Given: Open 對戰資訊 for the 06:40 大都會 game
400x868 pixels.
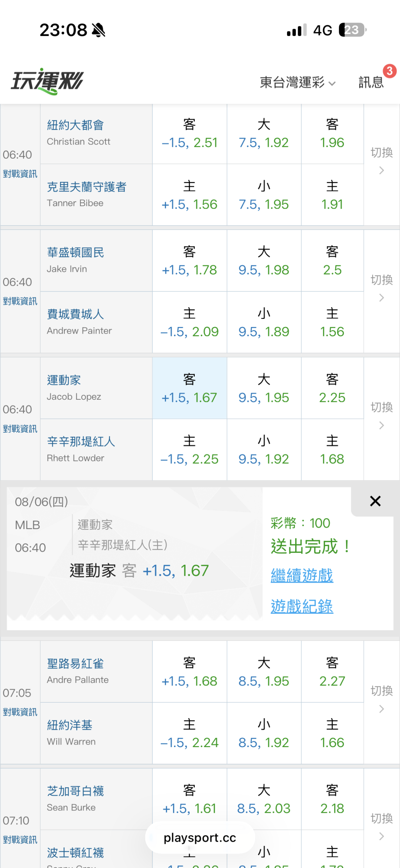Looking at the screenshot, I should (x=20, y=174).
